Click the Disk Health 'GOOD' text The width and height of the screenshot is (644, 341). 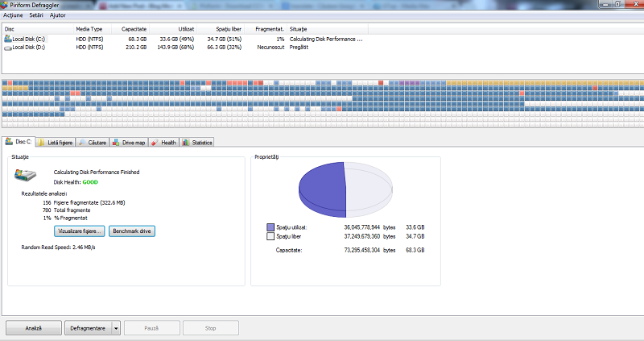(90, 182)
